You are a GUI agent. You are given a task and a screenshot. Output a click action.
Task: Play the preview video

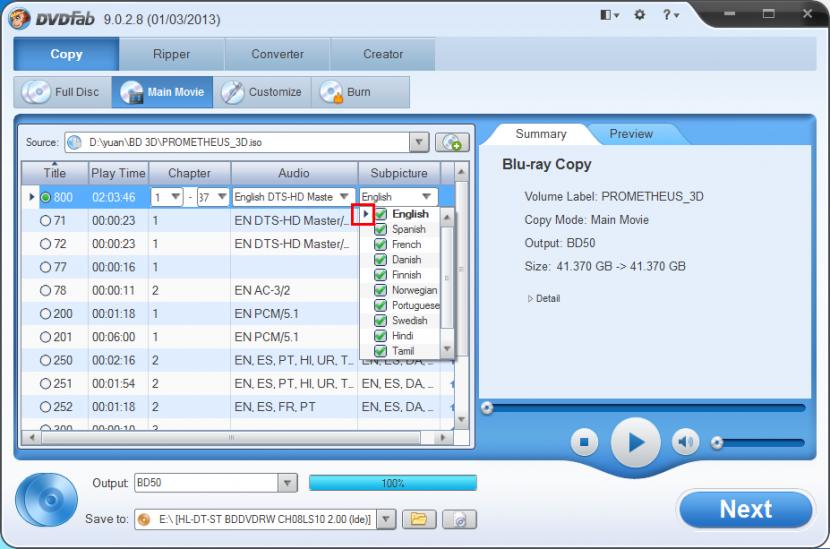point(635,442)
